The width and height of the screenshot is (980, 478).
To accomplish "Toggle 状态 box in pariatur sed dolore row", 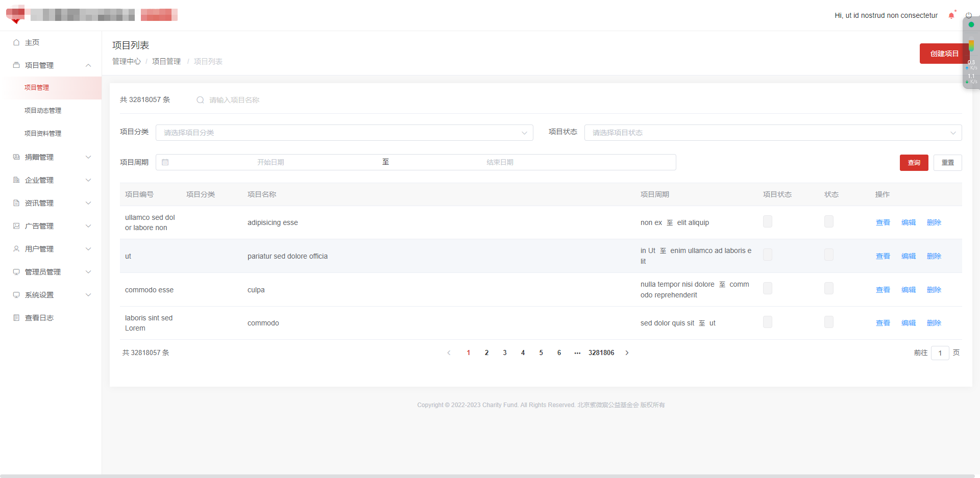I will (829, 255).
